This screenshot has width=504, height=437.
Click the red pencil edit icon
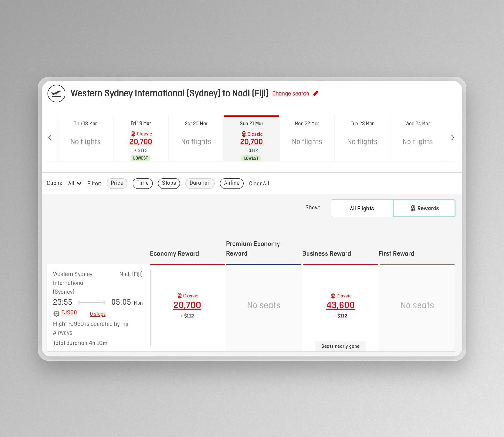point(316,93)
